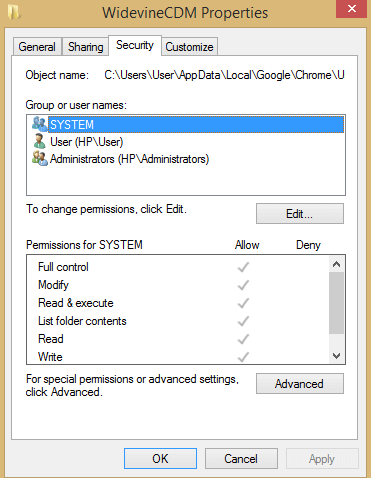Screen dimensions: 371x478
Task: Open the Sharing tab
Action: pyautogui.click(x=85, y=47)
